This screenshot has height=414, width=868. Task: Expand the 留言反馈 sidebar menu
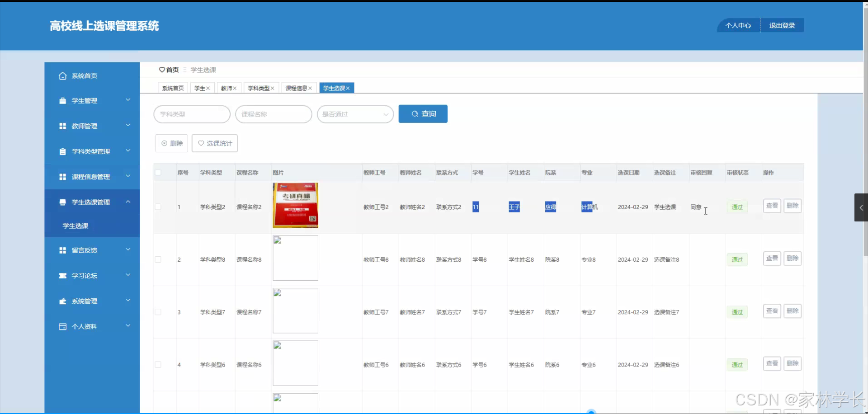128,249
